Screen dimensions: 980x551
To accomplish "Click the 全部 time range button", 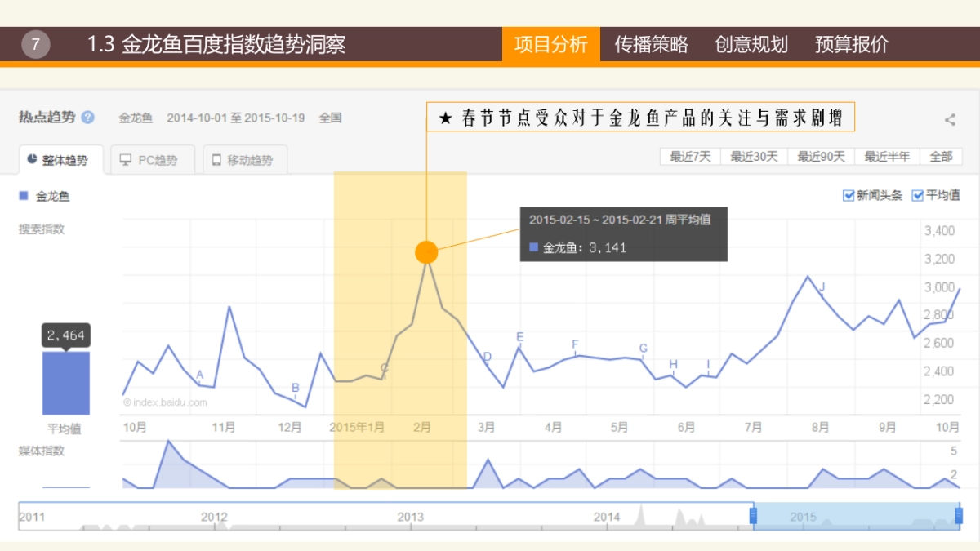I will (x=942, y=157).
